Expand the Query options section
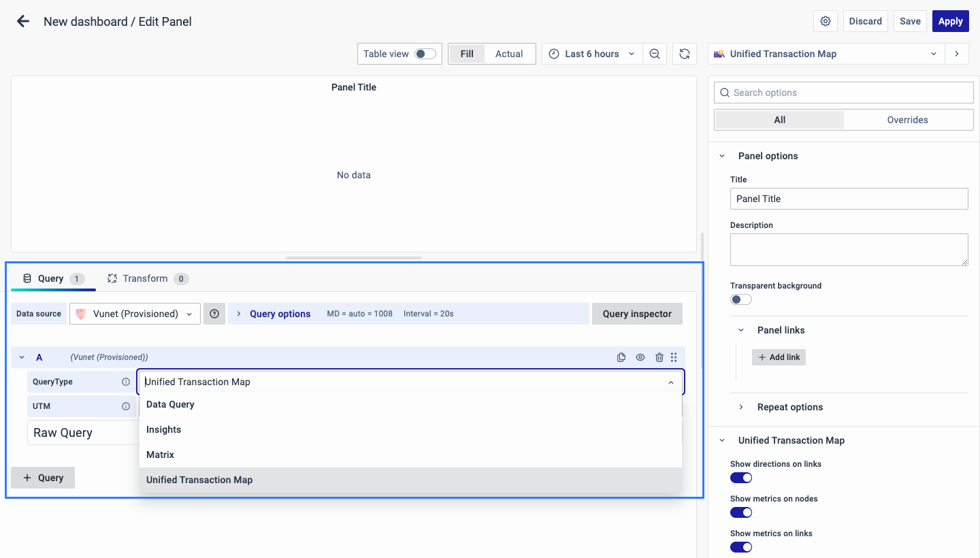 280,313
